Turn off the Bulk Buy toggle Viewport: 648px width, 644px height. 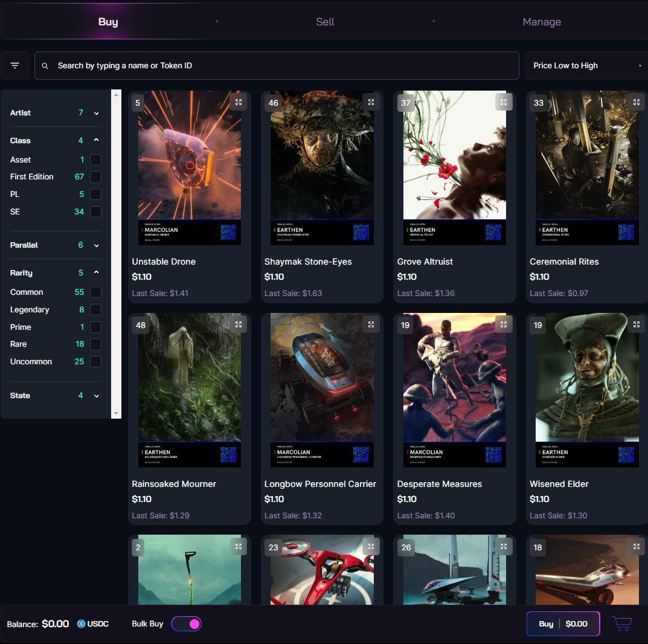click(x=187, y=623)
